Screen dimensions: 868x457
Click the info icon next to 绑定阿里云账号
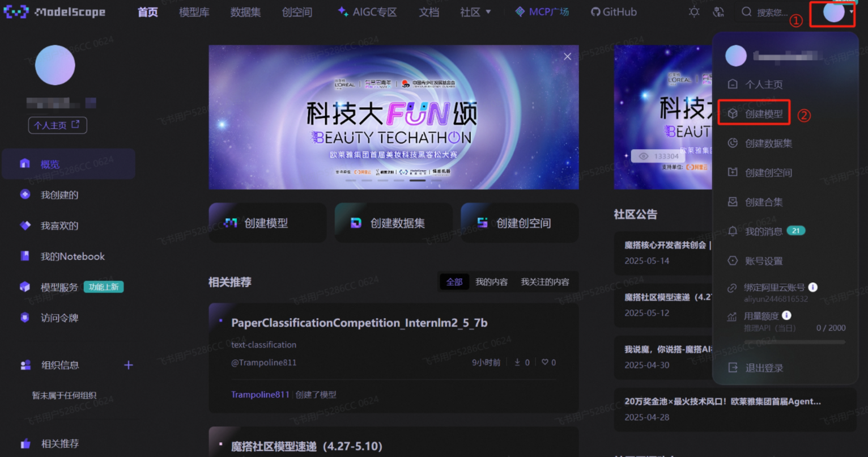tap(813, 287)
